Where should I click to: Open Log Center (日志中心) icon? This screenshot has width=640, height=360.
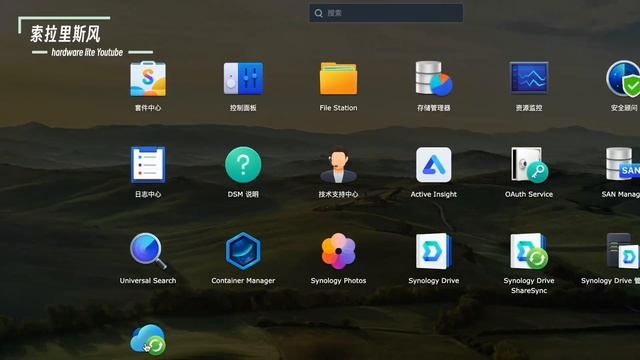coord(148,165)
